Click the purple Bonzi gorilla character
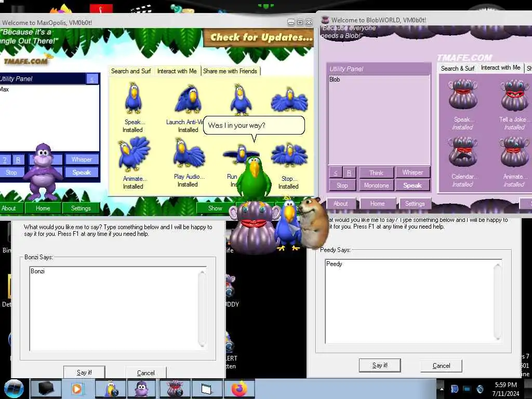Image resolution: width=532 pixels, height=399 pixels. pyautogui.click(x=43, y=171)
